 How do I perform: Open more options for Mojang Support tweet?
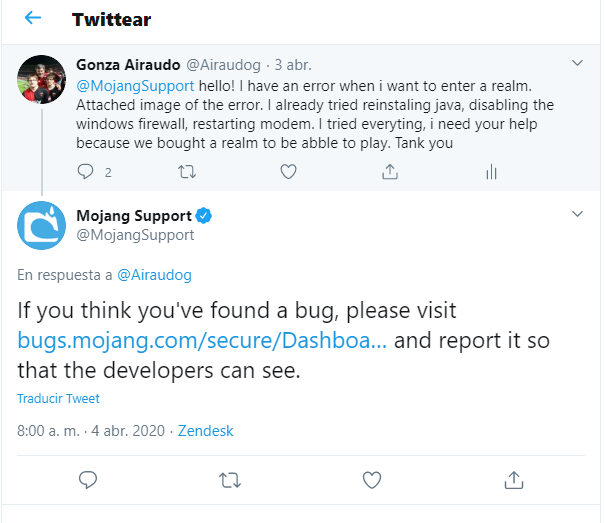tap(577, 214)
